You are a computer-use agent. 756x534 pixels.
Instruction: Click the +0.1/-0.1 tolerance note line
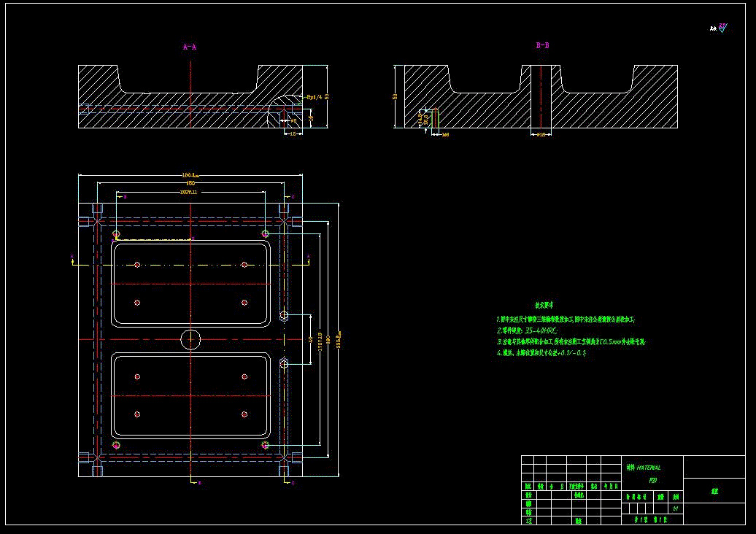[541, 353]
